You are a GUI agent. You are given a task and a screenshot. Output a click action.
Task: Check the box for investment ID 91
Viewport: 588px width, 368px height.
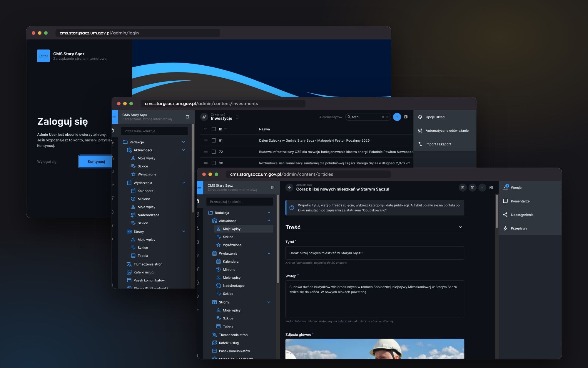click(214, 140)
